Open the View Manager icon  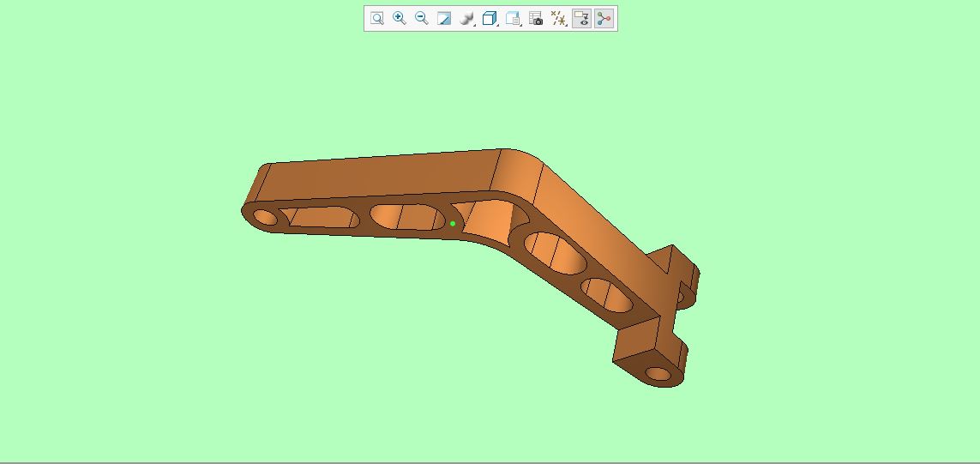(x=513, y=18)
